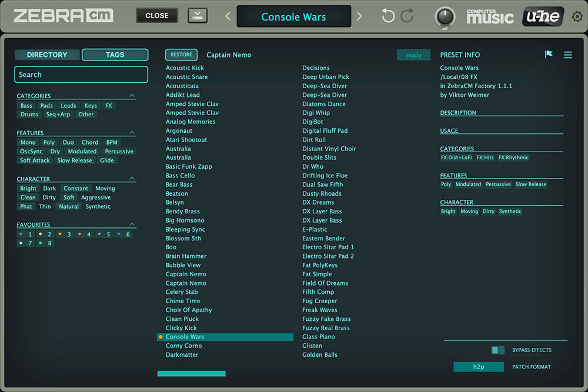Click the orange dot beside Console Wars row
The height and width of the screenshot is (392, 588).
click(161, 337)
